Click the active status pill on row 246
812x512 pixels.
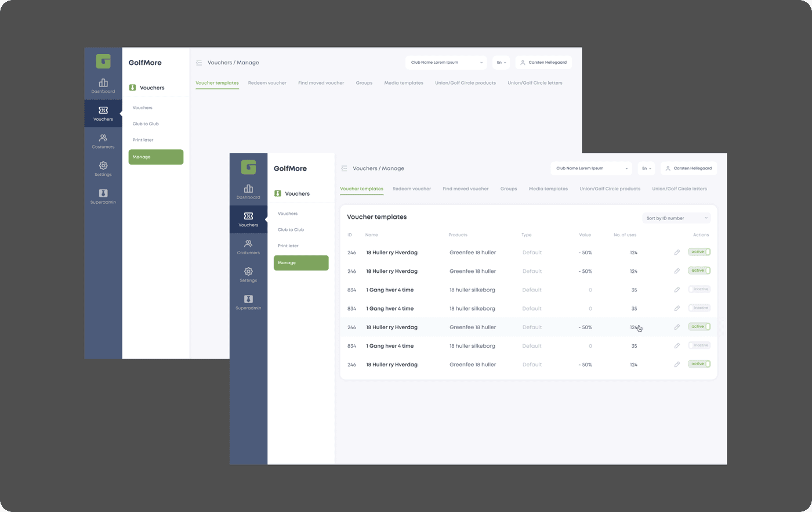coord(698,252)
